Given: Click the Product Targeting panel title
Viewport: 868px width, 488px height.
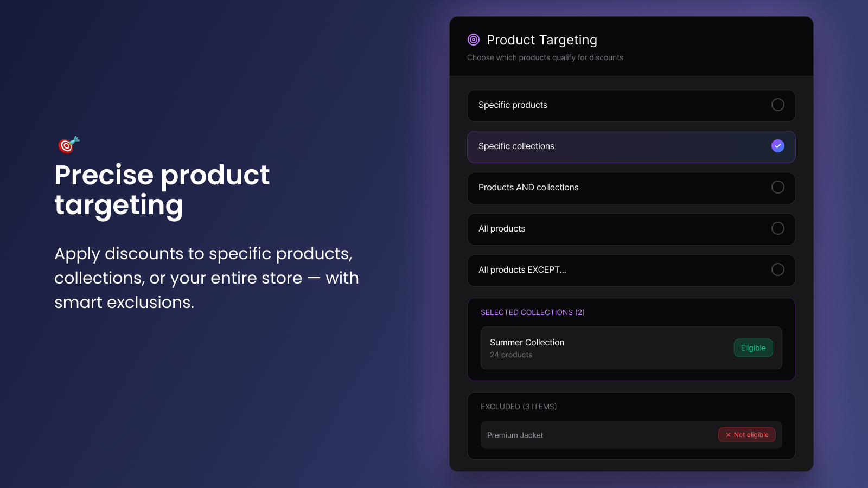Looking at the screenshot, I should click(x=541, y=40).
